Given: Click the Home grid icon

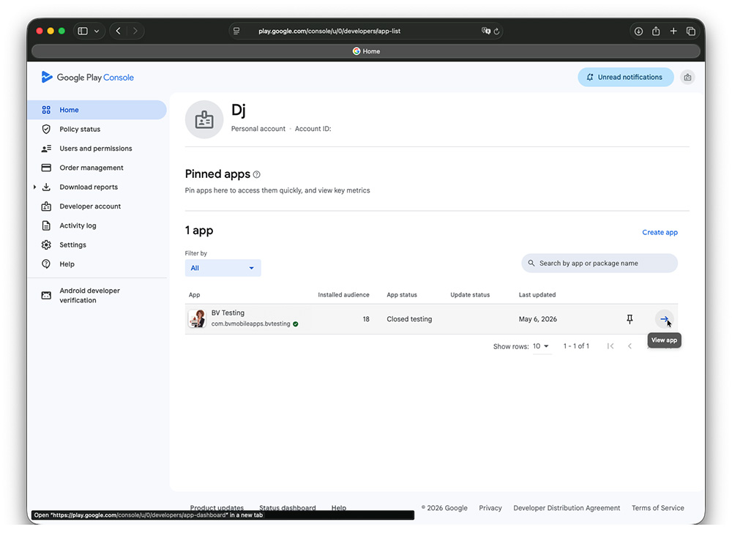Looking at the screenshot, I should point(46,110).
